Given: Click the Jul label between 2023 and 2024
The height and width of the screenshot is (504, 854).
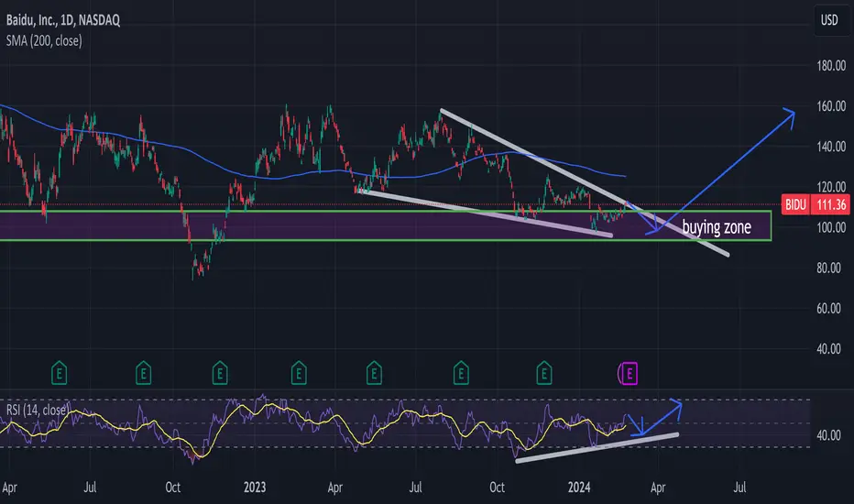Looking at the screenshot, I should [415, 488].
